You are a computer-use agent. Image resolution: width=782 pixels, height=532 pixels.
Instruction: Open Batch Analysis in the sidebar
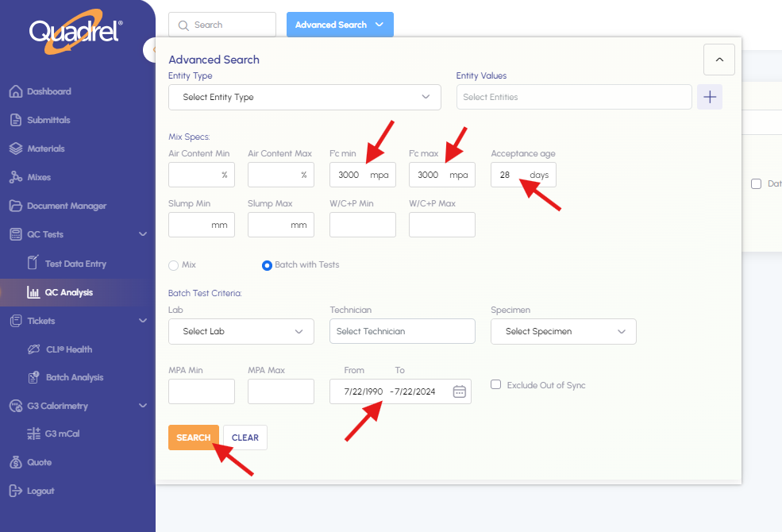74,377
